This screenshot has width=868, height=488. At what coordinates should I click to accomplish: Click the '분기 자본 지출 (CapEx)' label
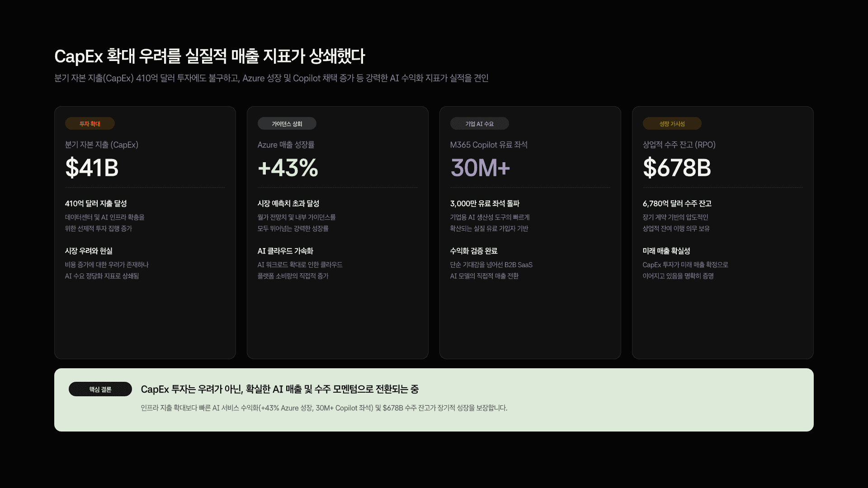click(x=102, y=145)
